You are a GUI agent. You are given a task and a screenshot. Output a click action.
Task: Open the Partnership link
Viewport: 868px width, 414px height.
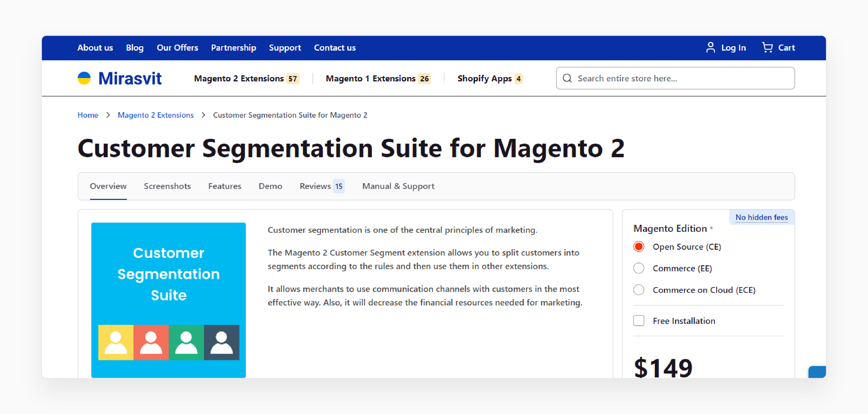(233, 47)
